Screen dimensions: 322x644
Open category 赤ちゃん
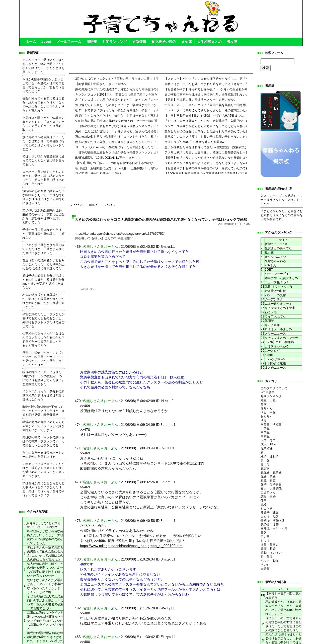(266, 408)
